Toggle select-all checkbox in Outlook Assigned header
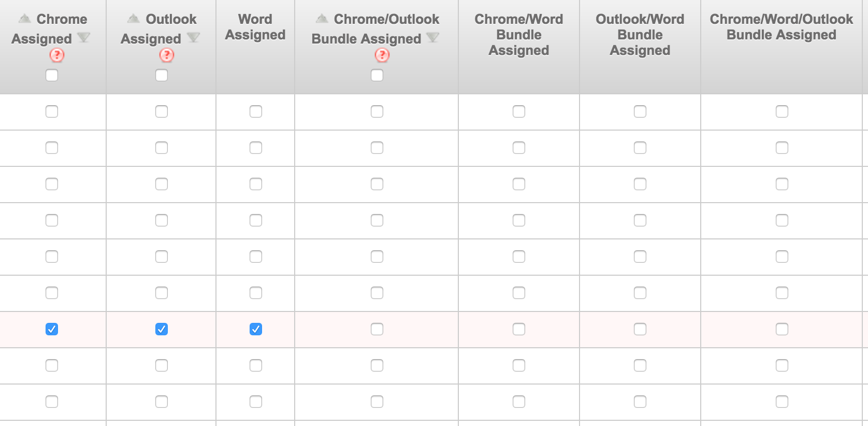This screenshot has width=868, height=426. pyautogui.click(x=162, y=75)
